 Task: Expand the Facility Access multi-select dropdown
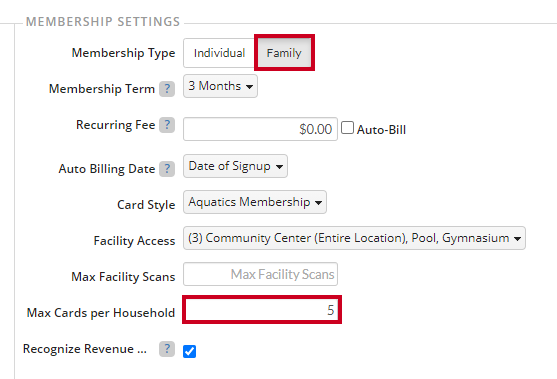pyautogui.click(x=354, y=238)
